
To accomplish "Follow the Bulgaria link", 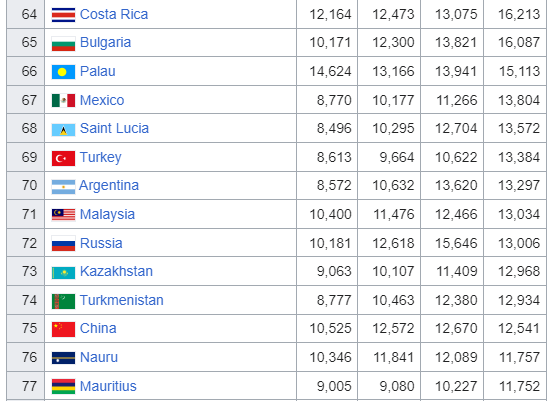I will (x=105, y=43).
